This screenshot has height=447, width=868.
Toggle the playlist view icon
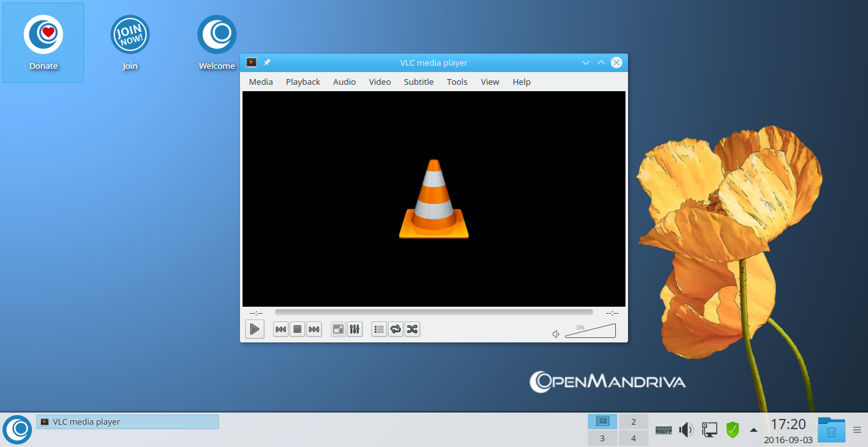(379, 329)
